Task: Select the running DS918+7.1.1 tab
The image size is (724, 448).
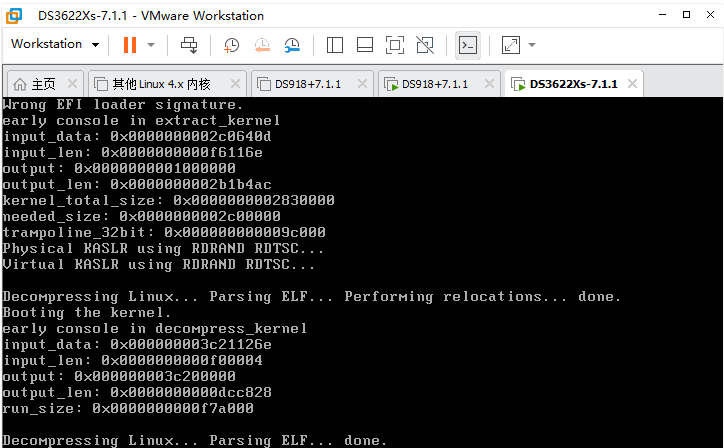Action: click(x=434, y=84)
